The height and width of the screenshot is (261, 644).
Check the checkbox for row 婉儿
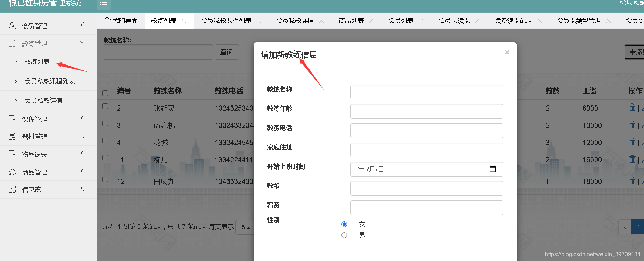[105, 158]
